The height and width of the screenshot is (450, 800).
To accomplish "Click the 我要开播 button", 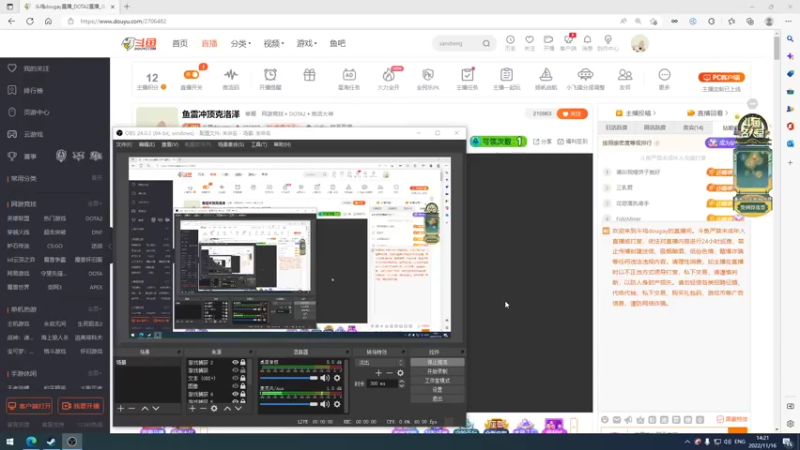I will pos(81,406).
